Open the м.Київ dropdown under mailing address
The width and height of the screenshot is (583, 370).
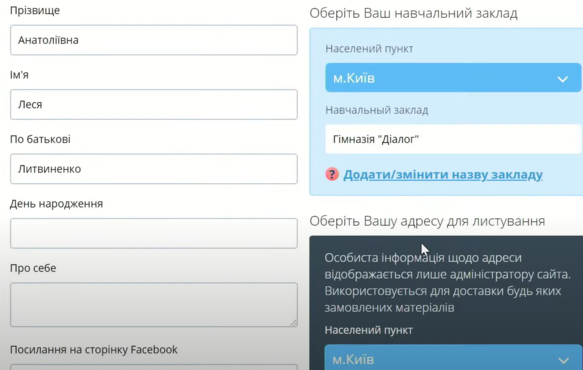tap(453, 357)
